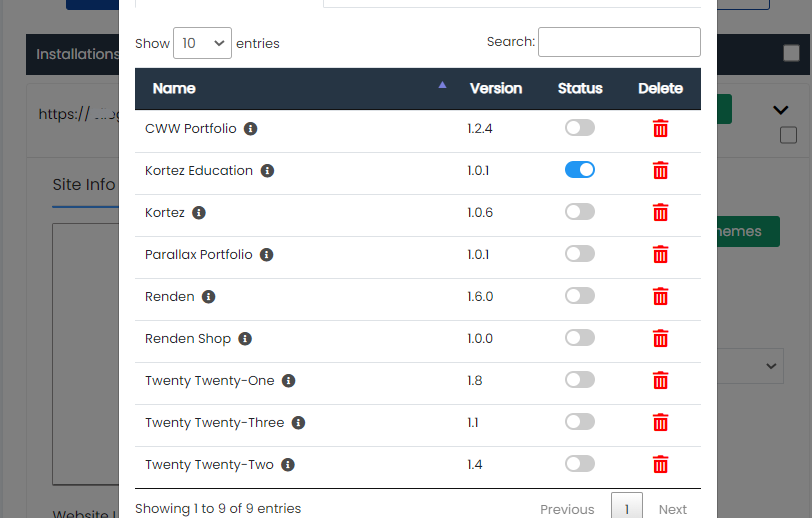Delete the Twenty Twenty-One theme

click(x=660, y=380)
